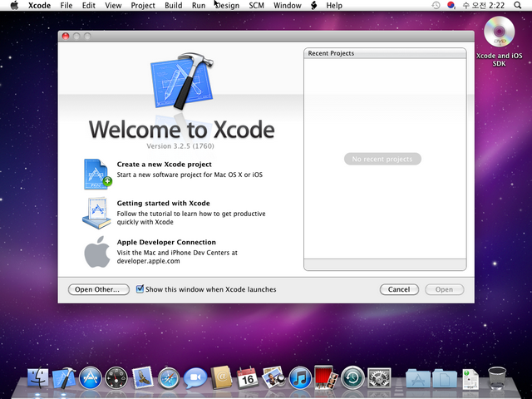This screenshot has height=399, width=532.
Task: Open the View menu
Action: pos(113,6)
